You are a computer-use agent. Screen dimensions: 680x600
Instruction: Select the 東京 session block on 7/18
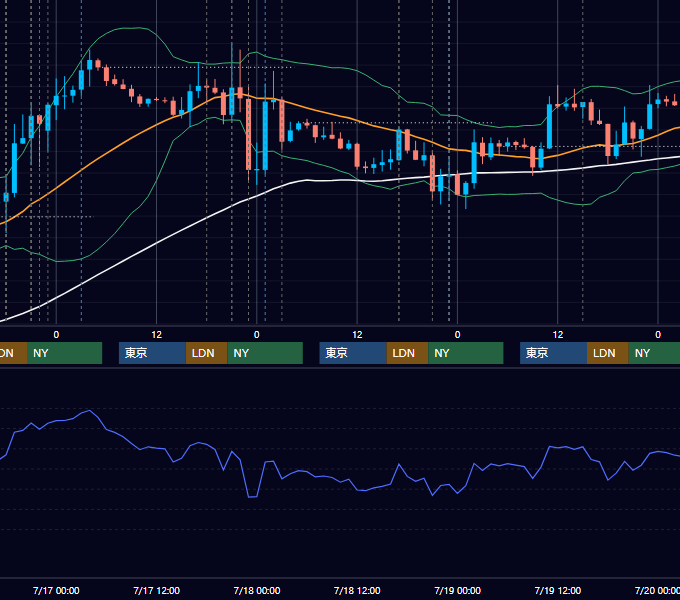tap(353, 353)
